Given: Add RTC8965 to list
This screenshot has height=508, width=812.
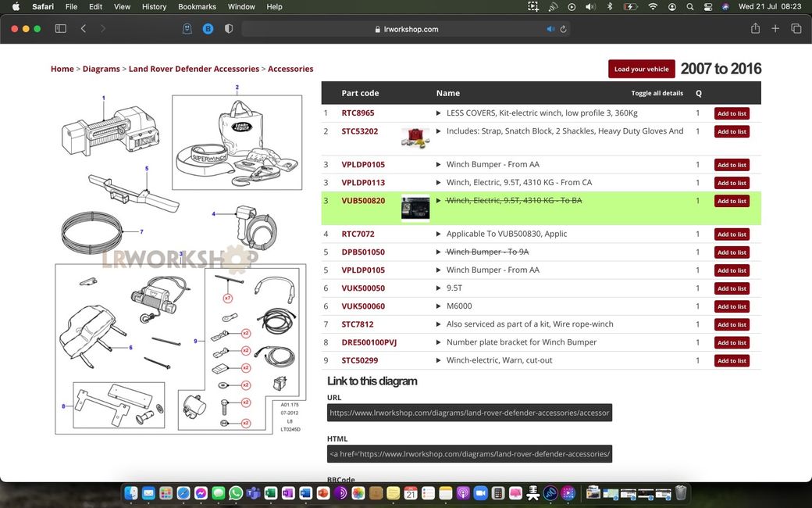Looking at the screenshot, I should click(x=732, y=113).
